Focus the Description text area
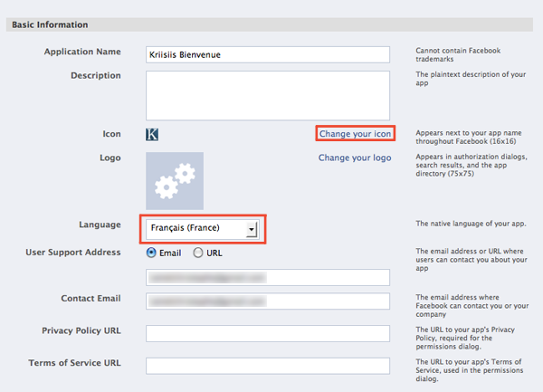 pyautogui.click(x=268, y=94)
